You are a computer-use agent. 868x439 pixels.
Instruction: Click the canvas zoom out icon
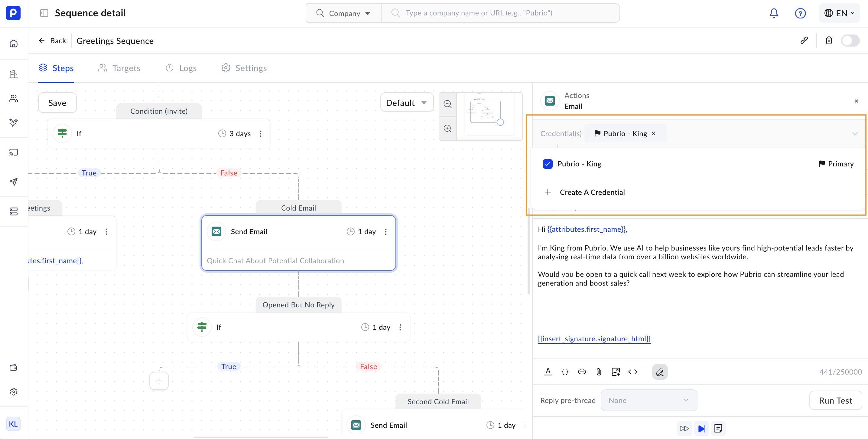[447, 104]
